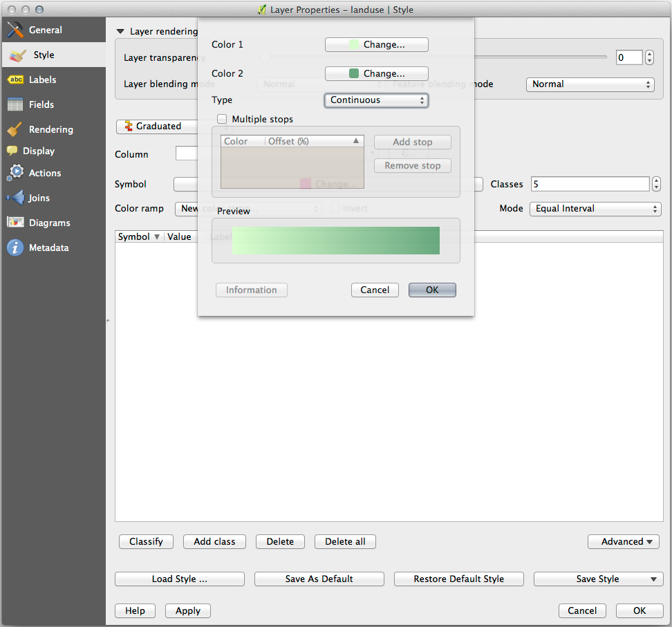Click OK in the color ramp dialog
Image resolution: width=672 pixels, height=627 pixels.
click(x=432, y=290)
